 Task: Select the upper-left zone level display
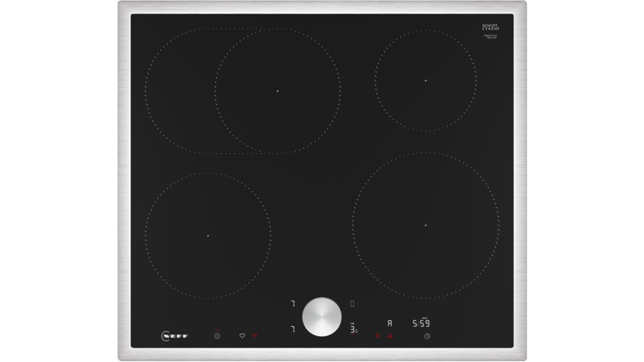click(293, 304)
